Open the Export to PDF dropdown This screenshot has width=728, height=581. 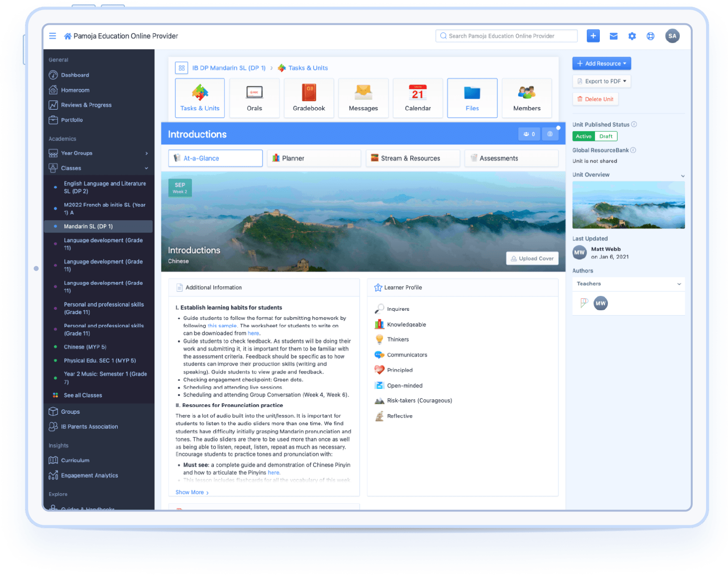pyautogui.click(x=602, y=82)
